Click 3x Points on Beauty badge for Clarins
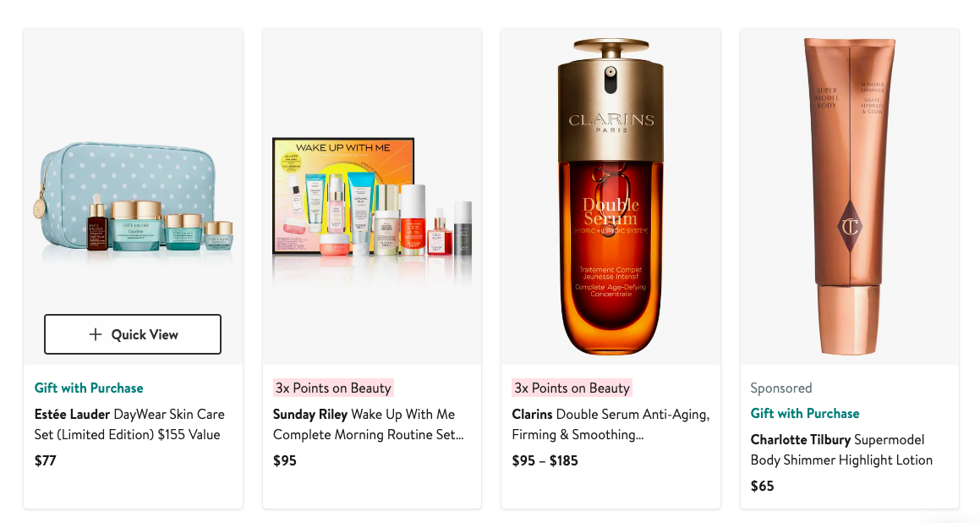The height and width of the screenshot is (523, 980). (x=572, y=388)
